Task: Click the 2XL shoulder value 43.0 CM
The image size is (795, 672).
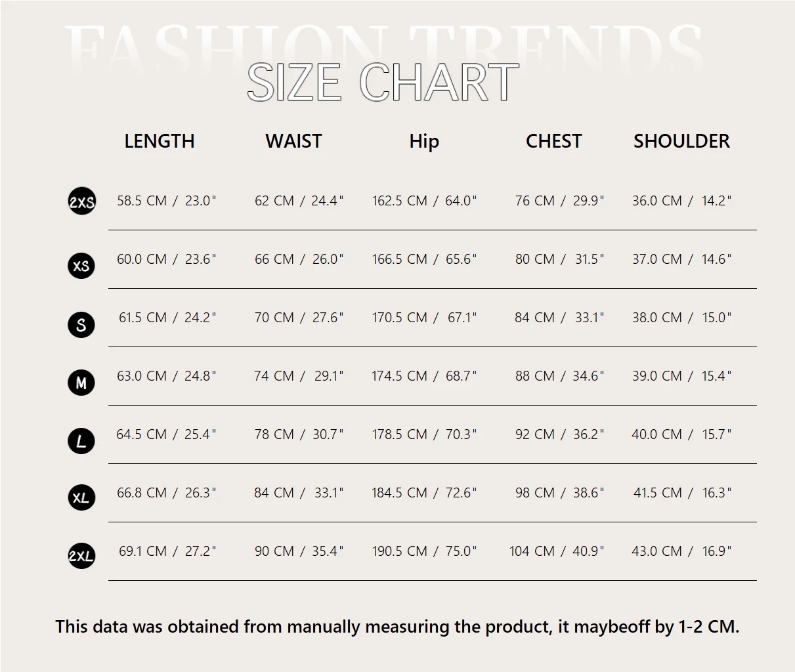Action: click(656, 551)
